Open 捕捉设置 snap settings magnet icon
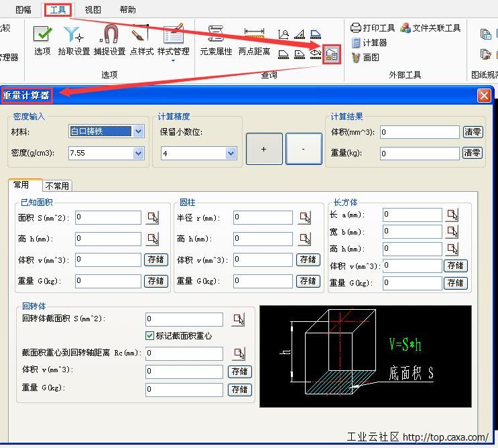 [x=109, y=34]
